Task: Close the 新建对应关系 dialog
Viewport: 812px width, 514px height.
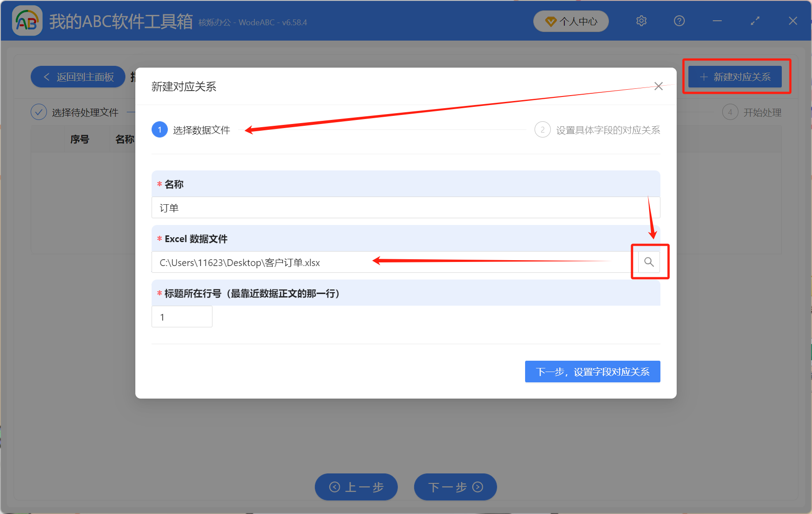Action: [658, 86]
